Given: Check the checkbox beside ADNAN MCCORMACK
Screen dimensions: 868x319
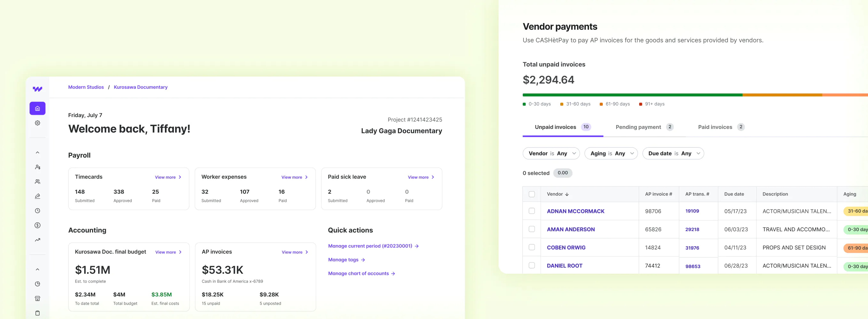Looking at the screenshot, I should [x=532, y=211].
